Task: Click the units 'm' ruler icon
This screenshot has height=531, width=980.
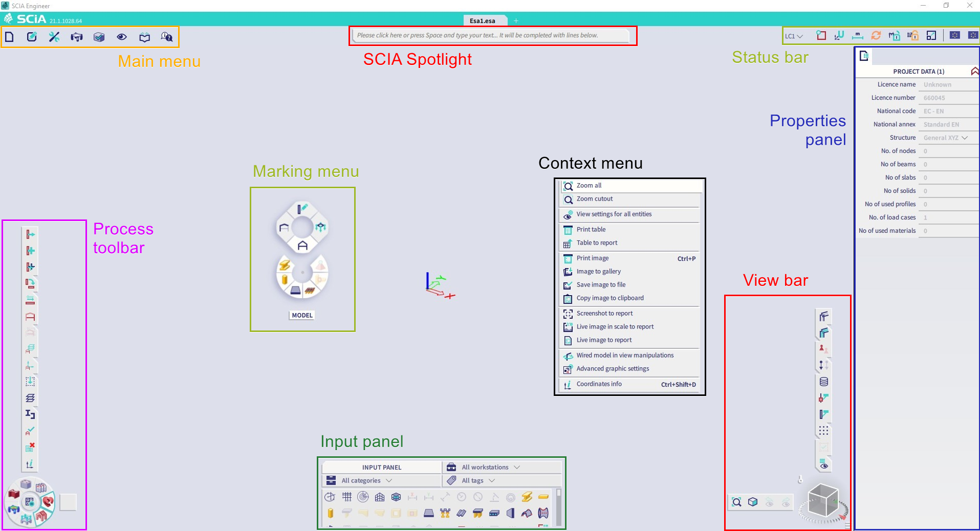Action: tap(857, 35)
